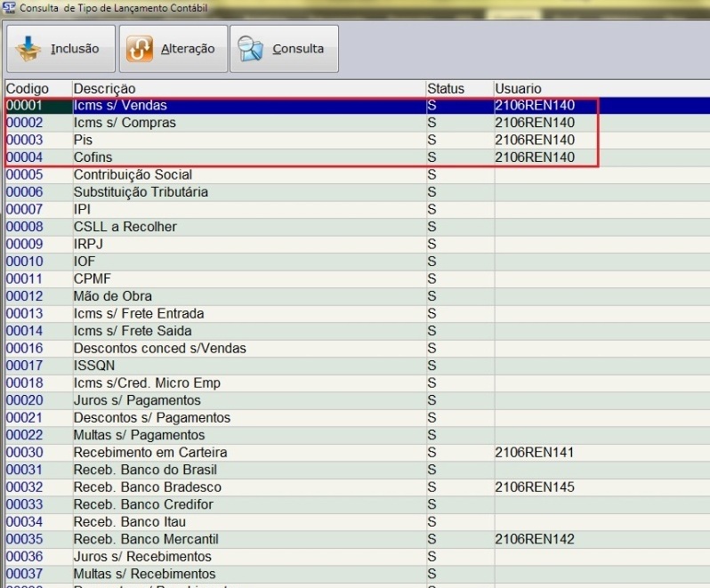Select Receb. Banco Bradesco row
The image size is (710, 588).
[147, 487]
